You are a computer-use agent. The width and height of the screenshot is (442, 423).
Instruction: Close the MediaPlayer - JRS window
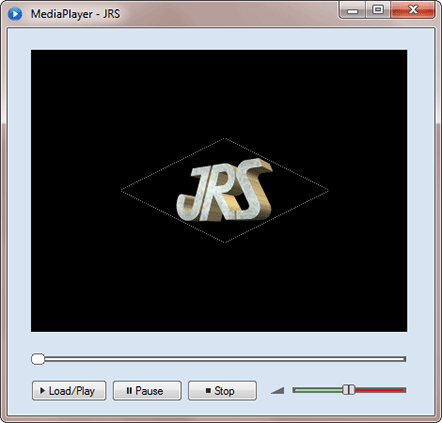413,10
